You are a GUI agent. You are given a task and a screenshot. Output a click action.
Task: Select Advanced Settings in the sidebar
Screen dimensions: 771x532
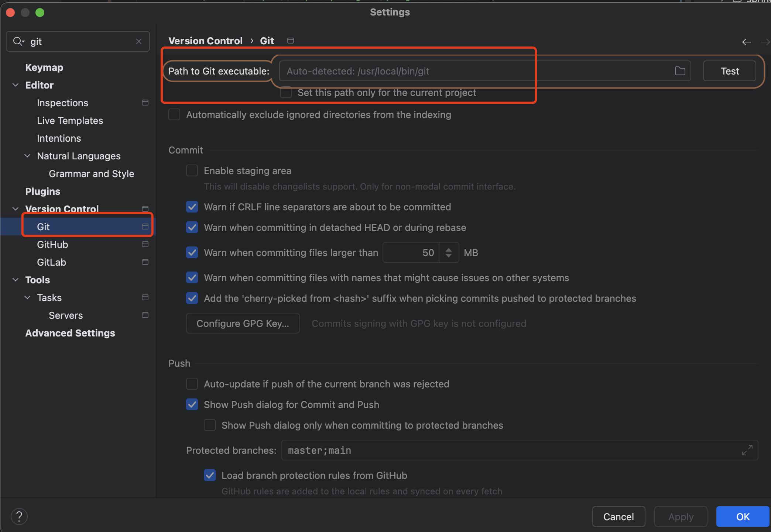[70, 333]
